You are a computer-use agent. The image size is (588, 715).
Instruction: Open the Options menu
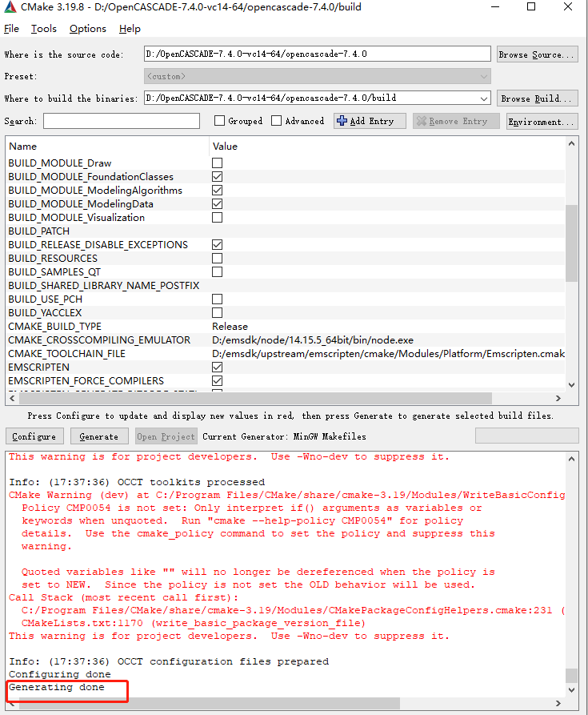[87, 29]
